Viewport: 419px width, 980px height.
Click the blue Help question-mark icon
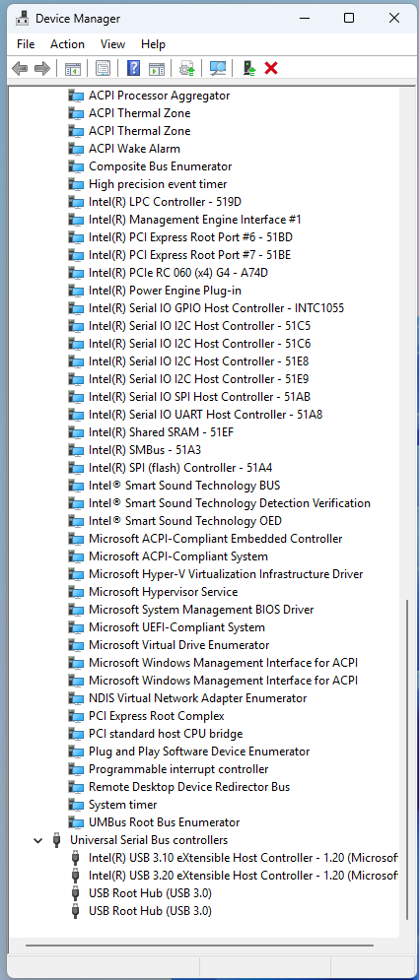[x=133, y=68]
